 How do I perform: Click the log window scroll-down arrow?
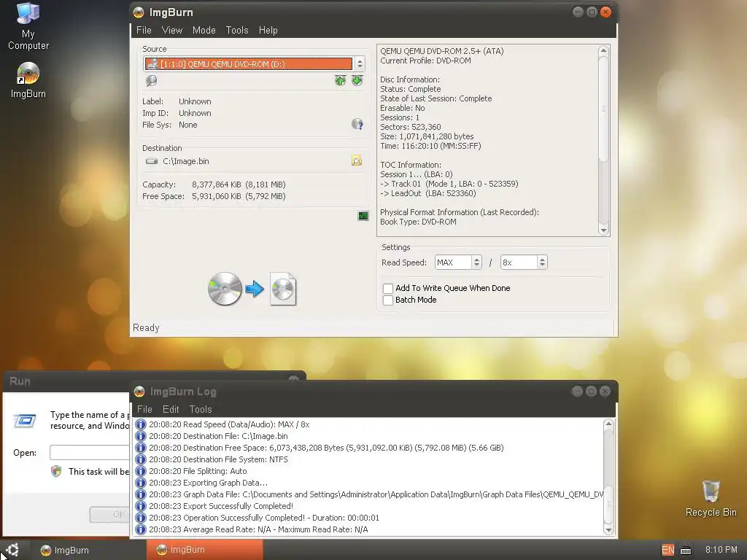point(608,529)
